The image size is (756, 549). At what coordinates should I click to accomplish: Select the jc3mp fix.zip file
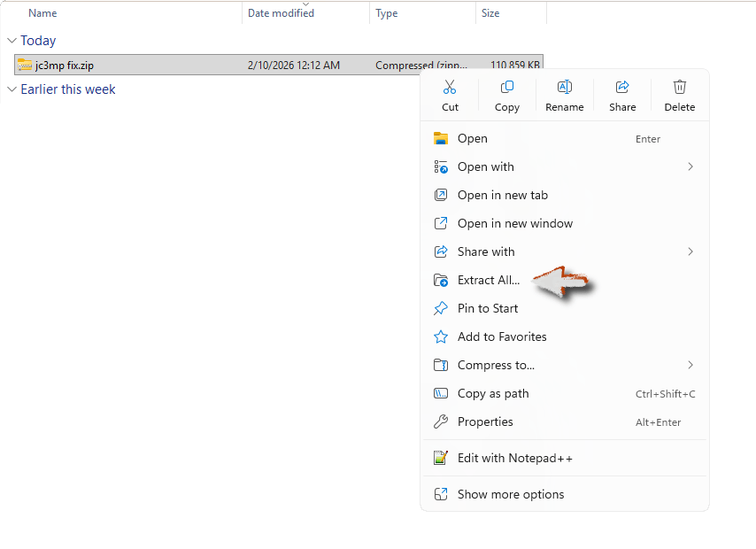click(x=65, y=65)
